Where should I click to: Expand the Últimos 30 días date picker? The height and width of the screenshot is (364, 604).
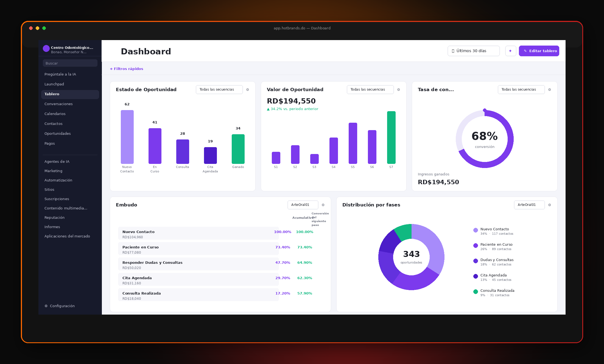click(474, 51)
